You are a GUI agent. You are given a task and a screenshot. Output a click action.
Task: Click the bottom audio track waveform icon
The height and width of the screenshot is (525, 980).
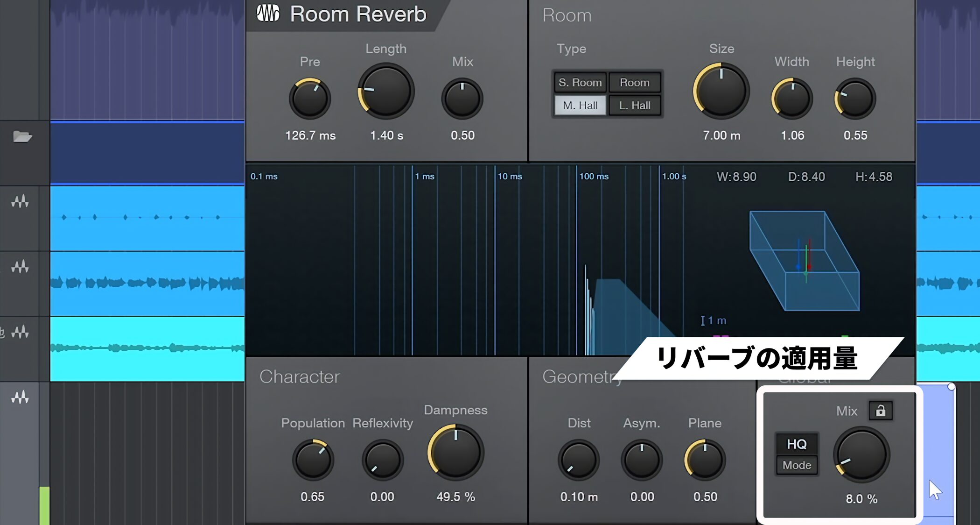[x=20, y=397]
